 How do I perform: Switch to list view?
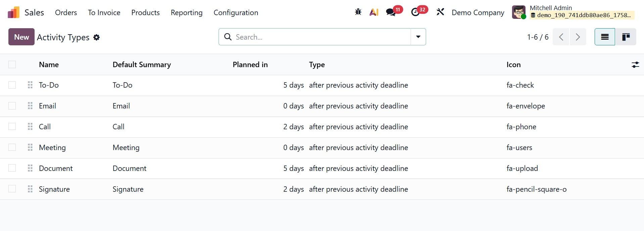[605, 37]
